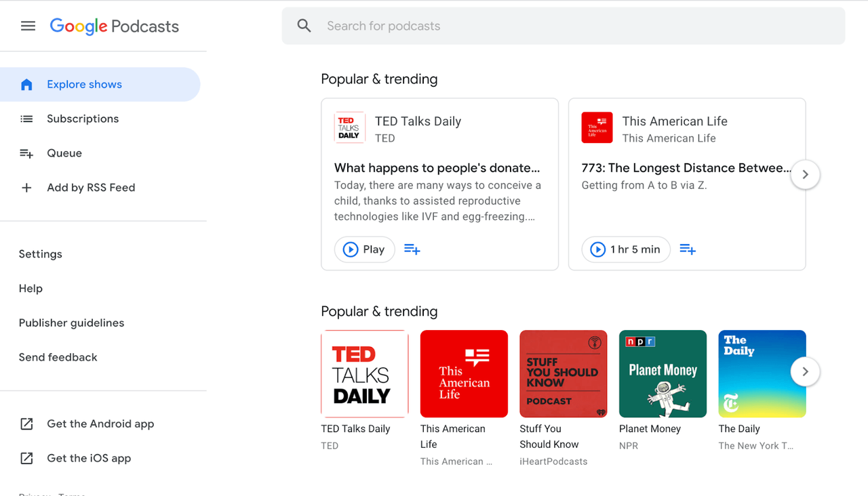
Task: Click the Search for podcasts field
Action: coord(475,25)
